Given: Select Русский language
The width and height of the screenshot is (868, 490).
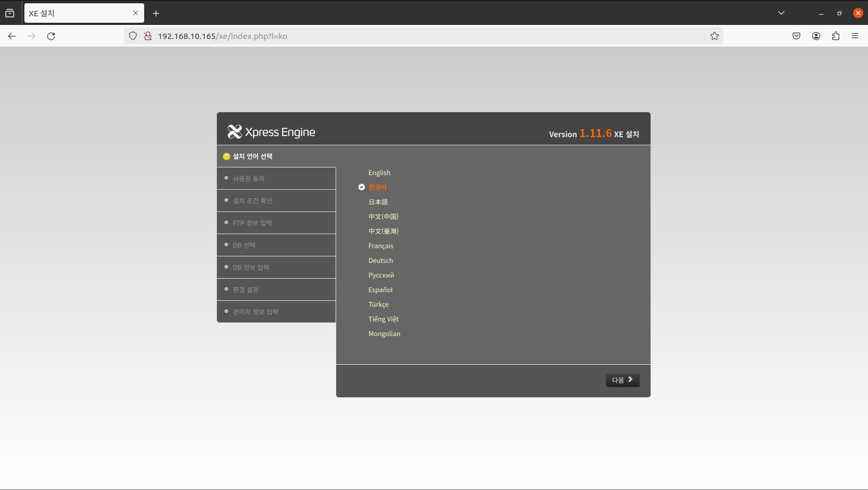Looking at the screenshot, I should (381, 275).
